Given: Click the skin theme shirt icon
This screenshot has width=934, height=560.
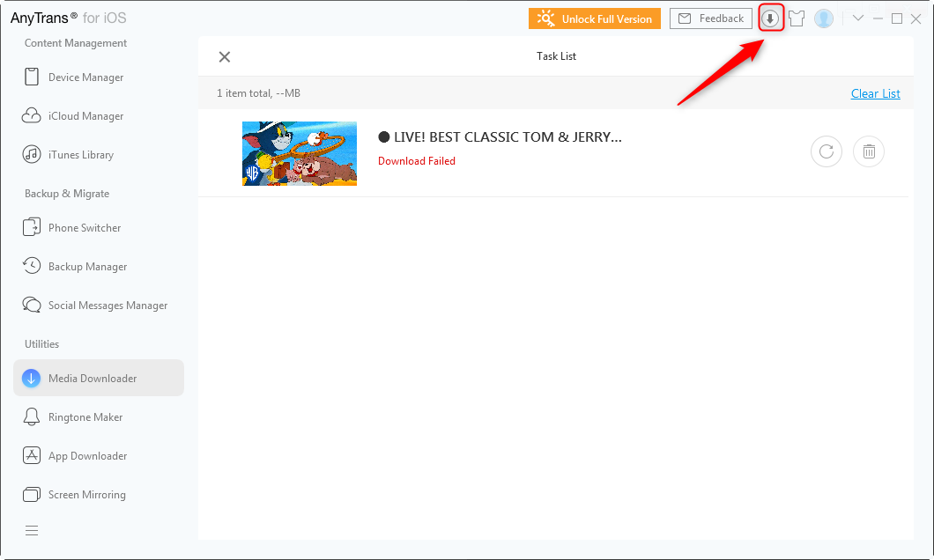Looking at the screenshot, I should (797, 18).
